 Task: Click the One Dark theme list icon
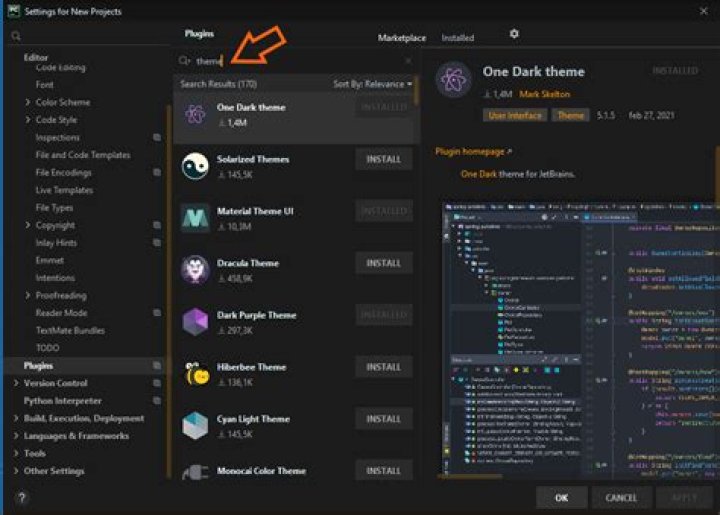coord(195,114)
